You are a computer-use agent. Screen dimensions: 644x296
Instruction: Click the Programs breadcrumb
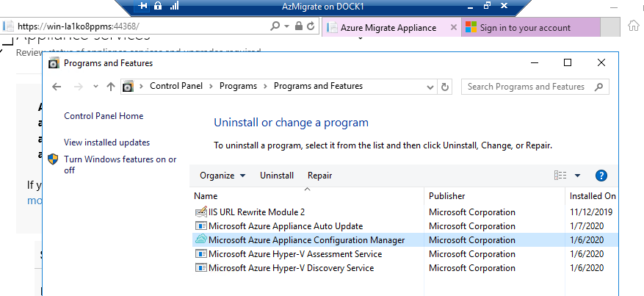[238, 86]
